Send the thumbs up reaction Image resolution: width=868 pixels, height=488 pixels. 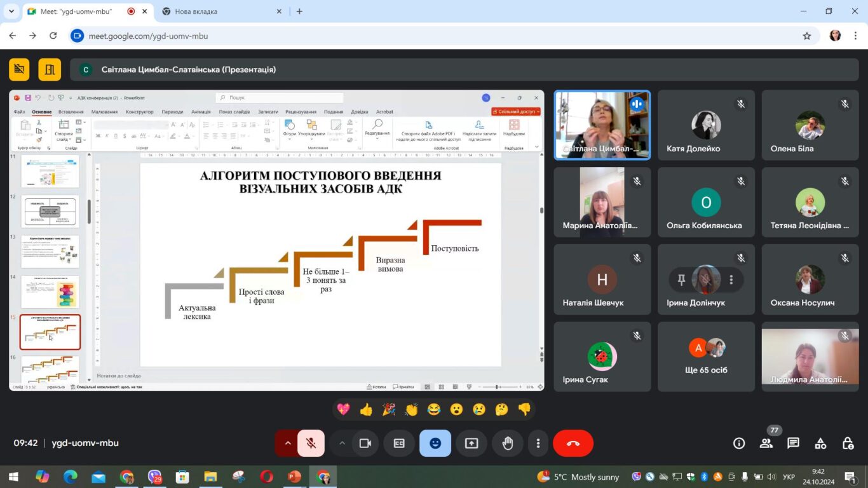tap(366, 410)
